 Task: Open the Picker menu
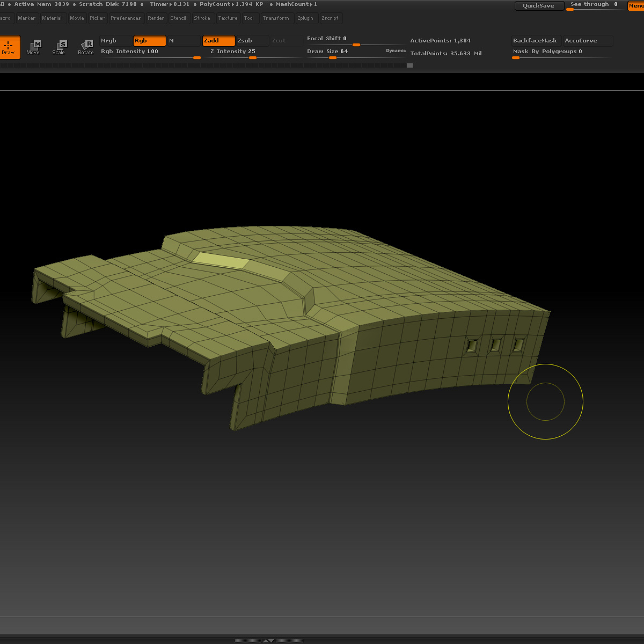pyautogui.click(x=97, y=18)
